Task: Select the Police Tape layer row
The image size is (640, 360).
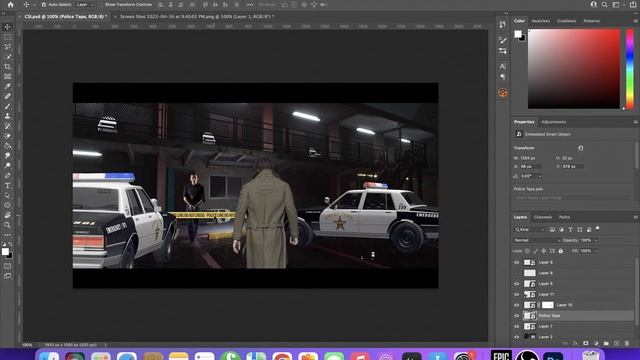Action: tap(573, 316)
